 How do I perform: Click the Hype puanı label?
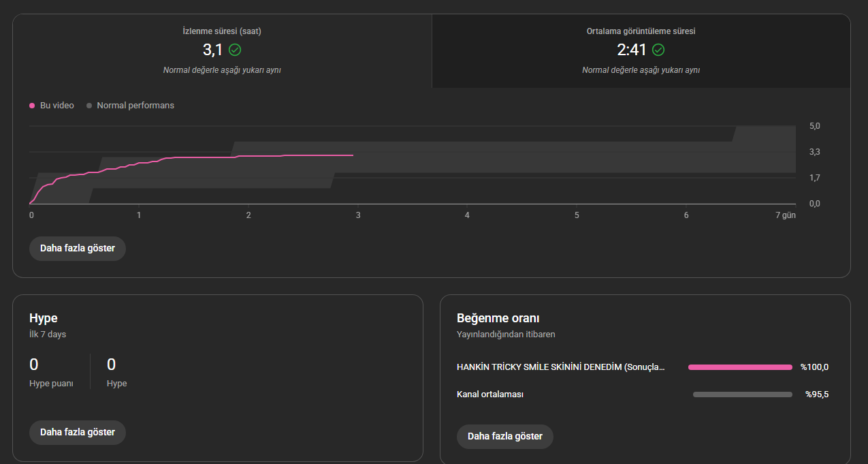(51, 384)
